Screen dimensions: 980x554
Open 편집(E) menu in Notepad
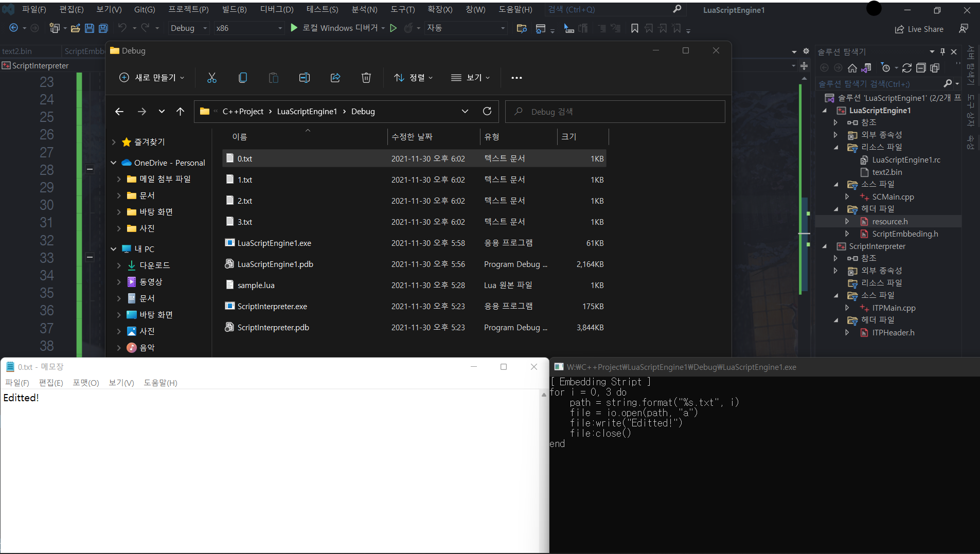(x=51, y=383)
